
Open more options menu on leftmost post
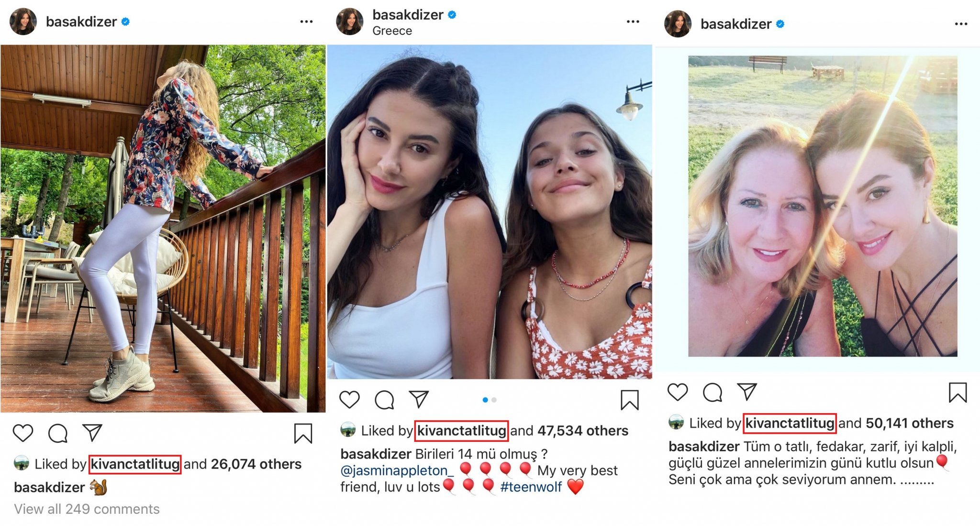click(306, 22)
